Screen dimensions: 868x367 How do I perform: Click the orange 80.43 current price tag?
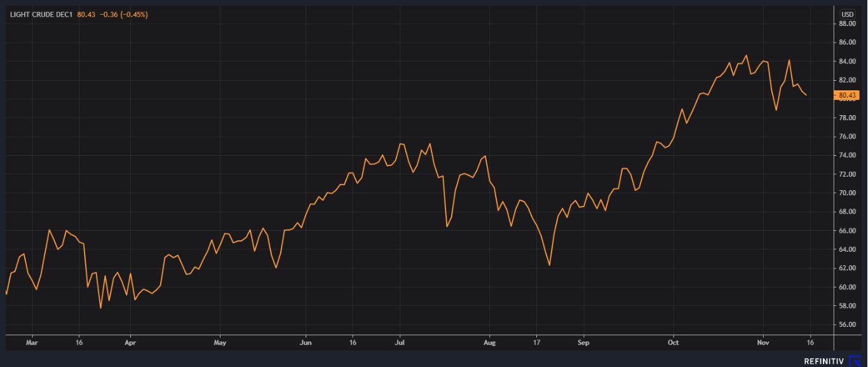click(x=848, y=95)
